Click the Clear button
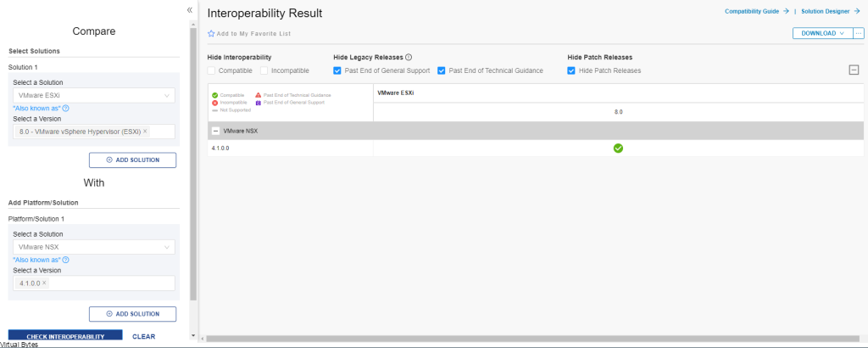The width and height of the screenshot is (868, 348). (144, 336)
